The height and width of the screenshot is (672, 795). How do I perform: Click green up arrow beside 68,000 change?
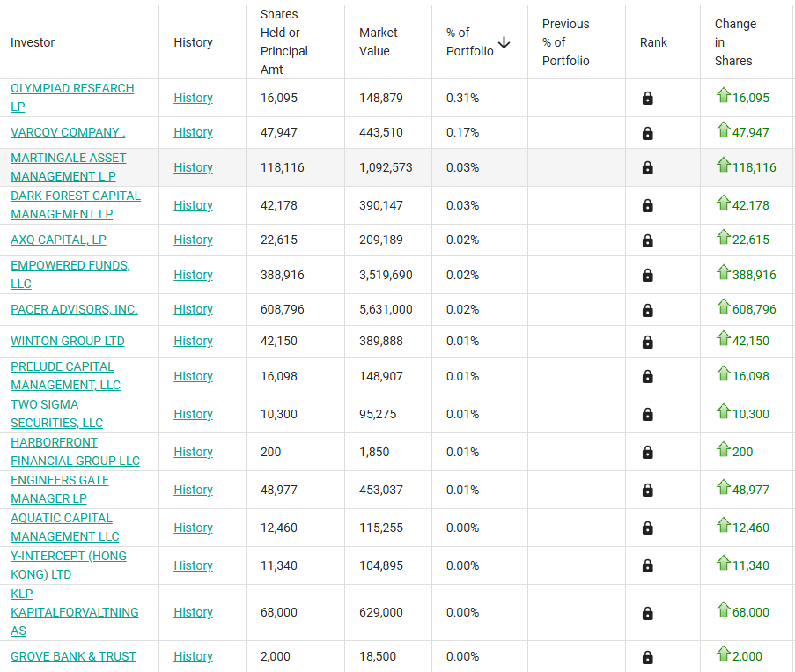724,609
